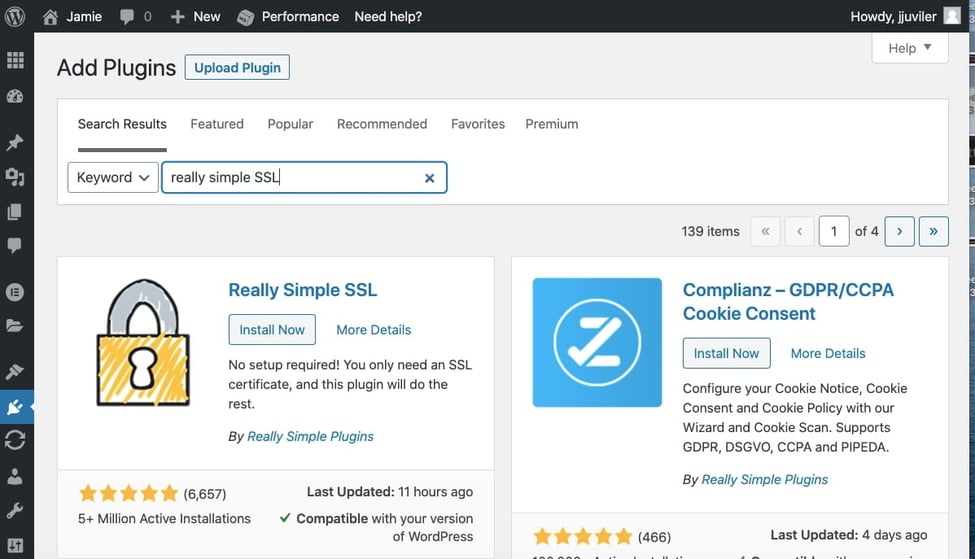Open the + New content menu
975x559 pixels.
tap(195, 16)
